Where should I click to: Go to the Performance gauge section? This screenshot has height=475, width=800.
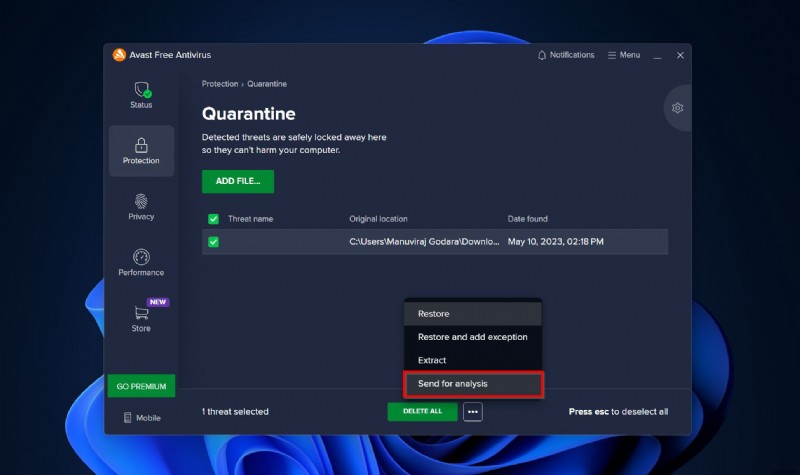point(141,262)
